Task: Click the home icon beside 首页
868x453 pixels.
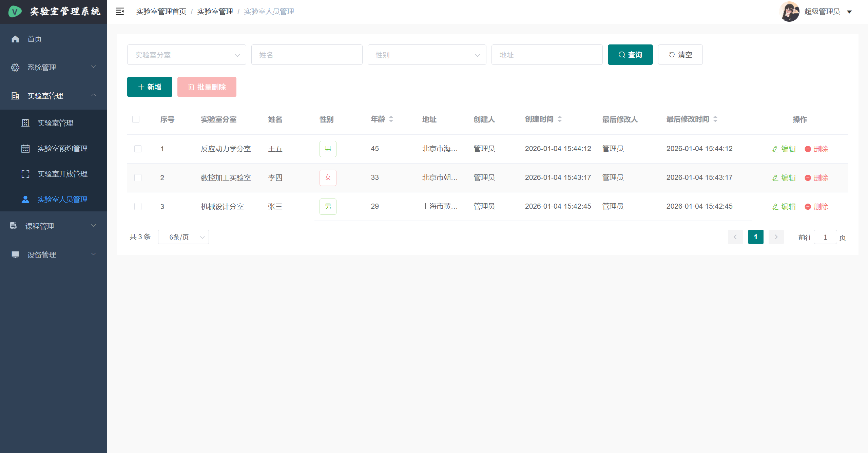Action: 15,39
